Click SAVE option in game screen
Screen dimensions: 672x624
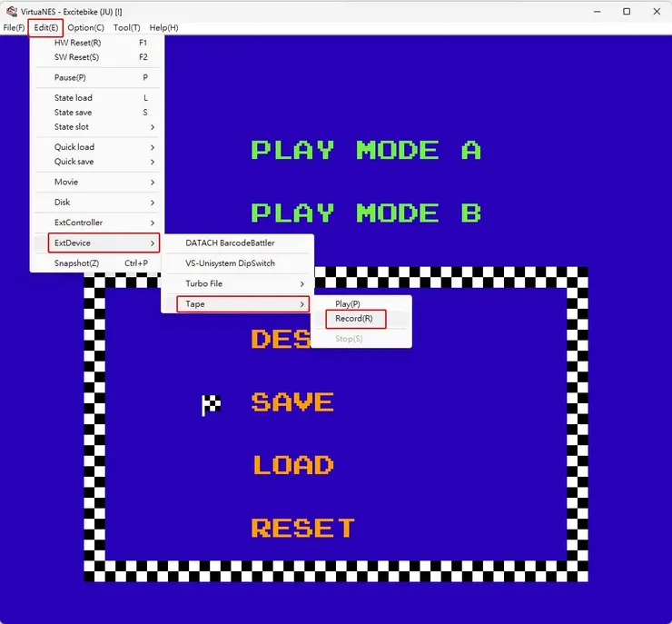click(292, 402)
